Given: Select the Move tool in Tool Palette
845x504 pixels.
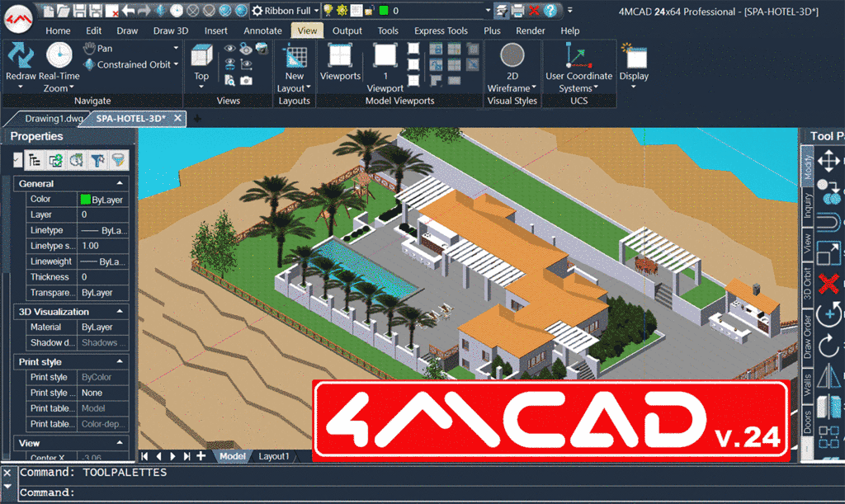Looking at the screenshot, I should point(828,161).
